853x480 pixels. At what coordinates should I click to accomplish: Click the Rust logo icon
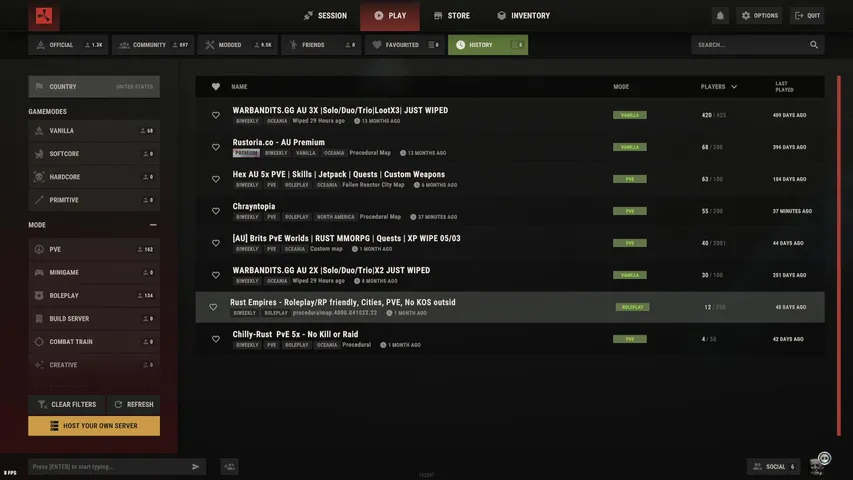(44, 16)
